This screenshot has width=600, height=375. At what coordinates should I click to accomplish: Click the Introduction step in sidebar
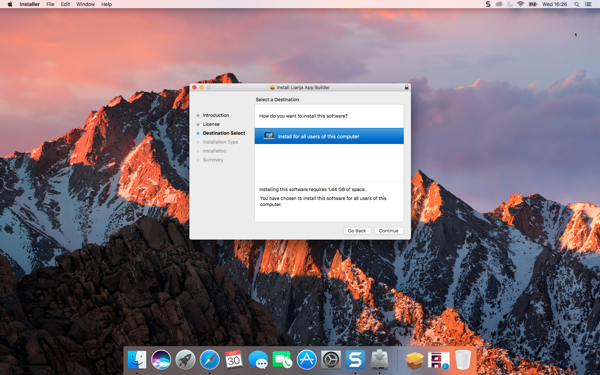click(x=216, y=115)
